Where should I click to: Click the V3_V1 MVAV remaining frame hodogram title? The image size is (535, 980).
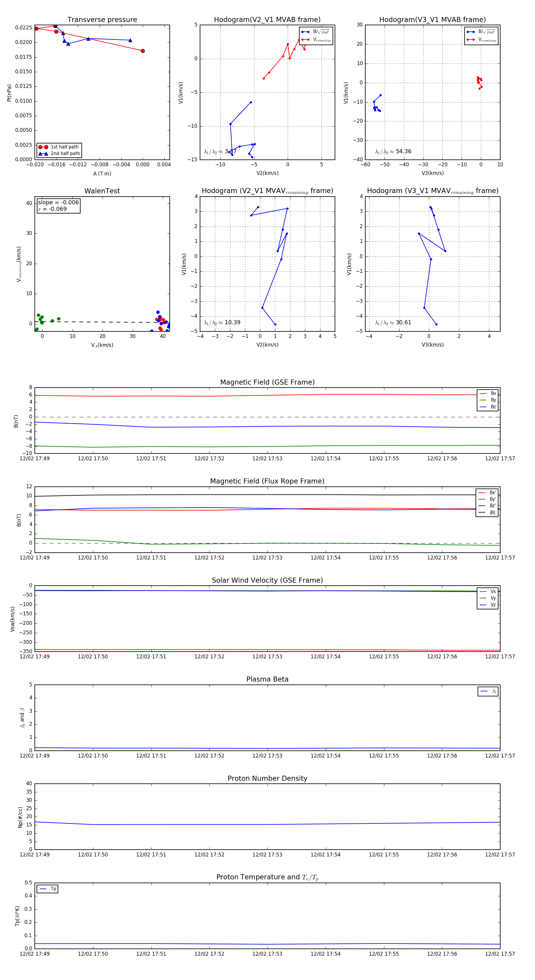click(x=432, y=191)
